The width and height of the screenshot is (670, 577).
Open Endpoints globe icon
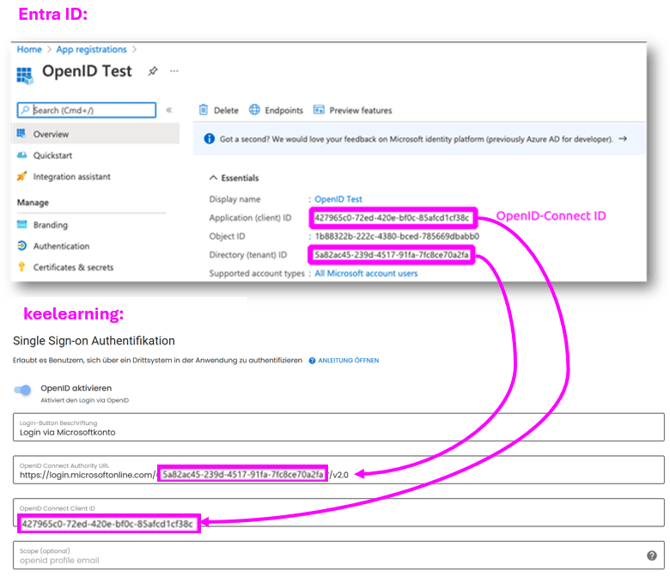click(255, 110)
